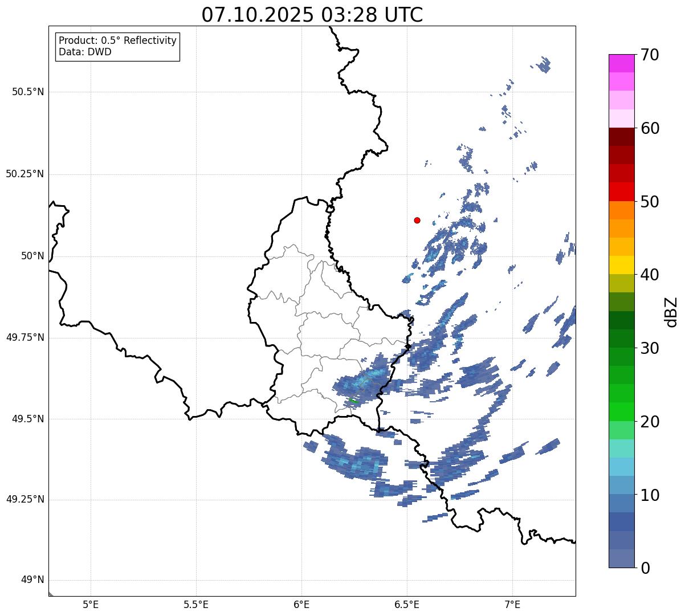Click the yellow colorbar segment above 40
Screen dimensions: 685x616
(622, 265)
